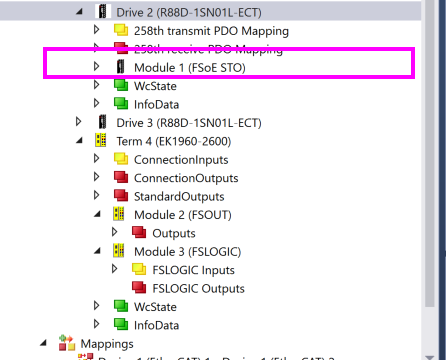Select Drive 3 (R88D-1SN01L-ECT) label
The image size is (446, 360).
pyautogui.click(x=189, y=123)
